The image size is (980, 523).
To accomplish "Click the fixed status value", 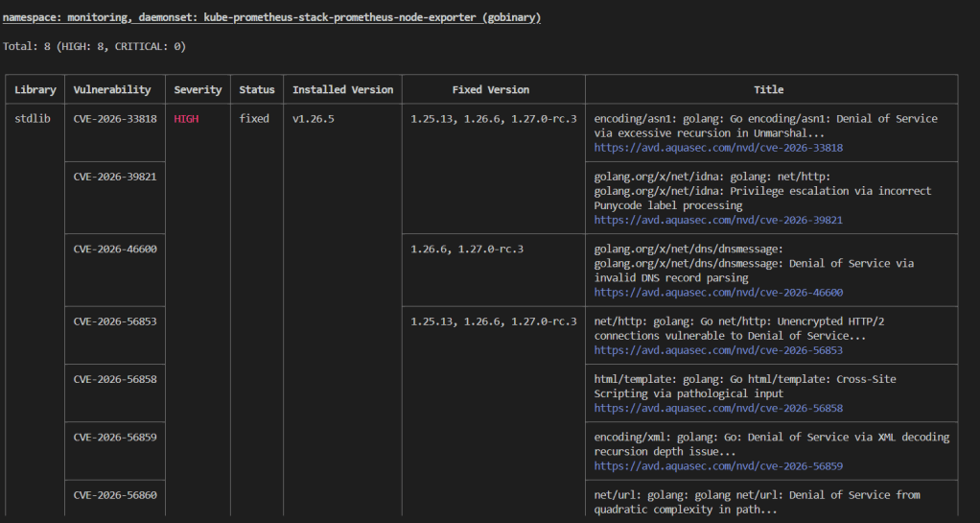I will [254, 119].
